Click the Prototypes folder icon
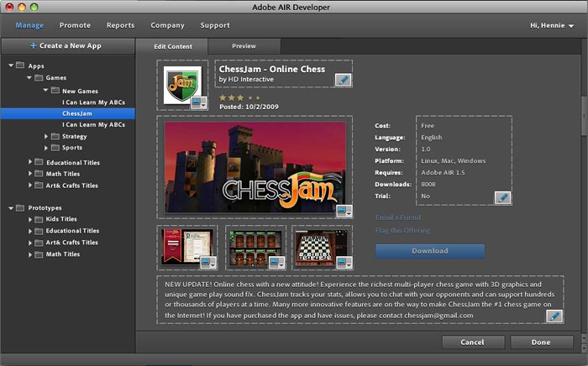Viewport: 588px width, 366px height. tap(20, 207)
